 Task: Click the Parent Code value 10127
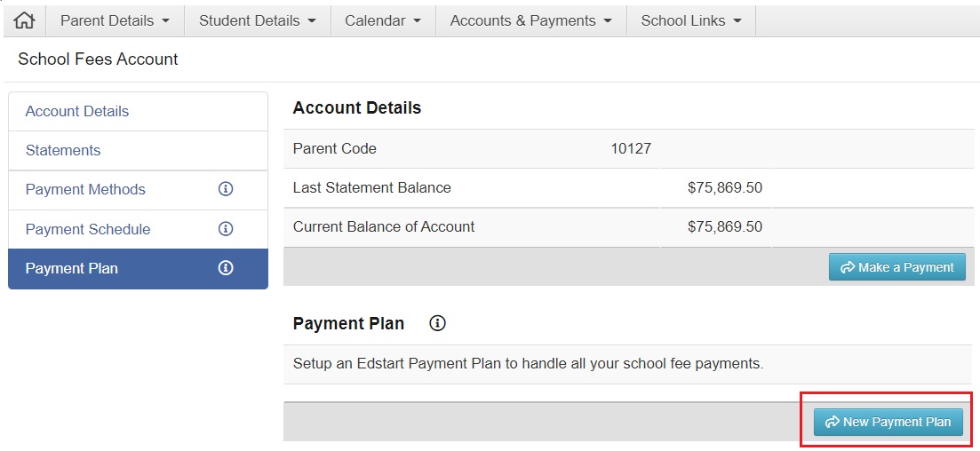[631, 148]
